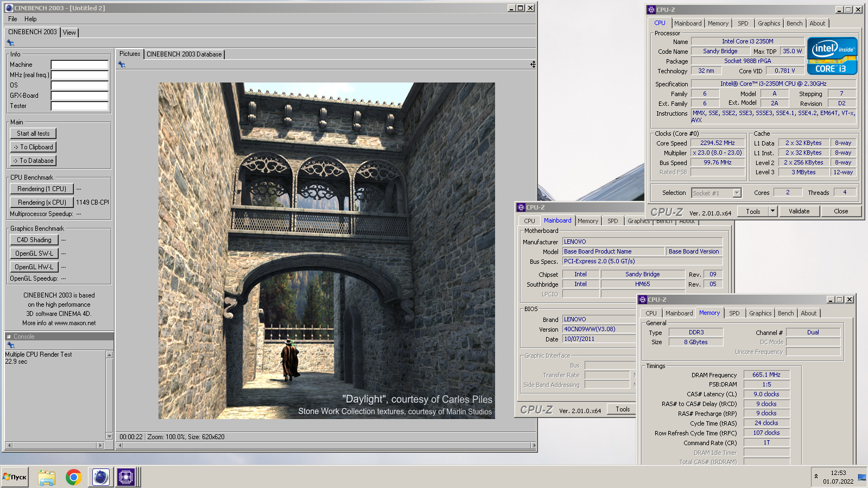Select CPU tab in bottom CPU-Z window

pos(651,313)
